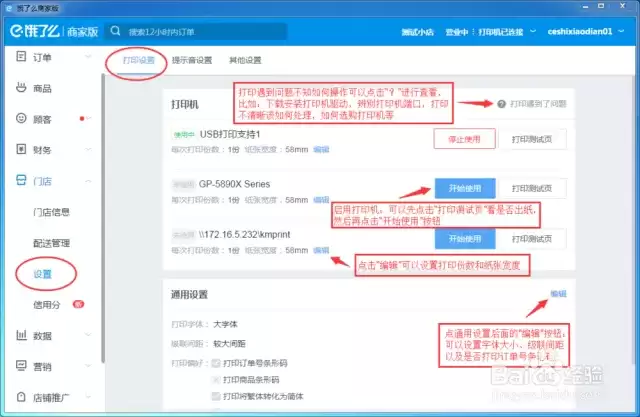Open the 营销 marketing icon
Screen dimensions: 640x417
click(21, 365)
